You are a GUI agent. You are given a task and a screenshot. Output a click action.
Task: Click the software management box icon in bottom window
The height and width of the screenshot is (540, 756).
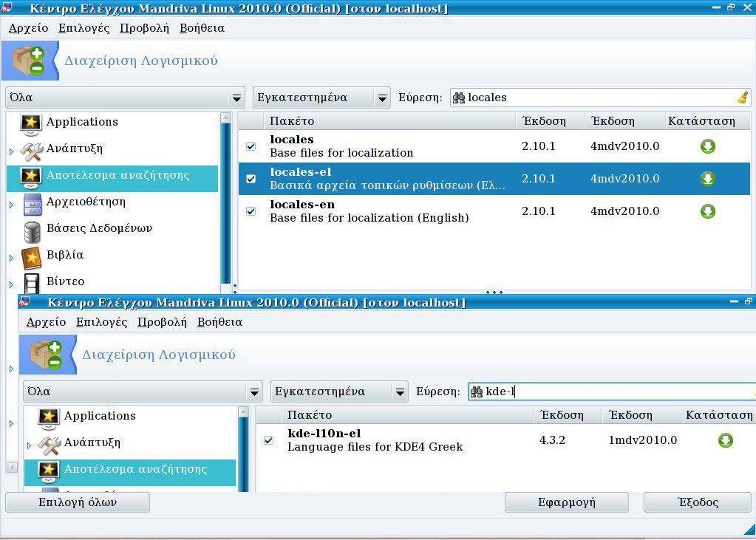[47, 355]
